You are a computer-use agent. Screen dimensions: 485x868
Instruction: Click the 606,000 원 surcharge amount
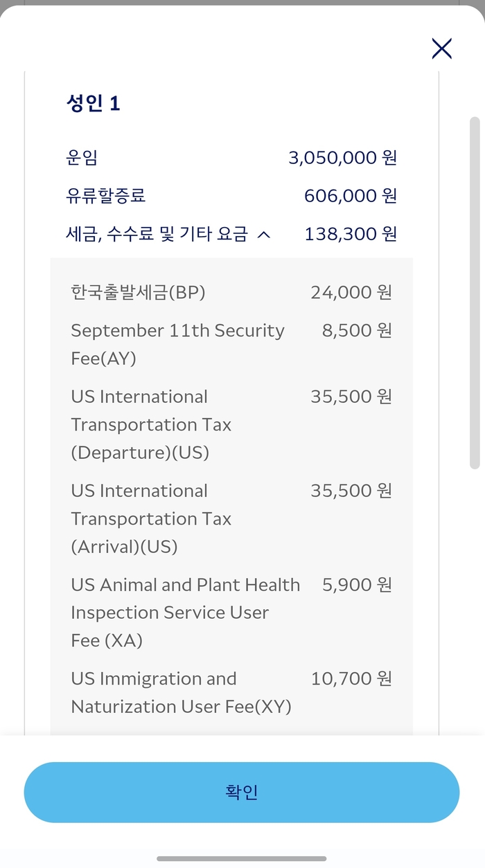point(350,196)
